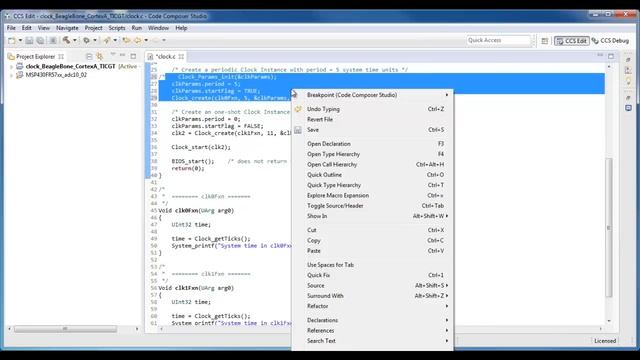Open the Window menu
Image resolution: width=640 pixels, height=360 pixels.
coord(158,28)
